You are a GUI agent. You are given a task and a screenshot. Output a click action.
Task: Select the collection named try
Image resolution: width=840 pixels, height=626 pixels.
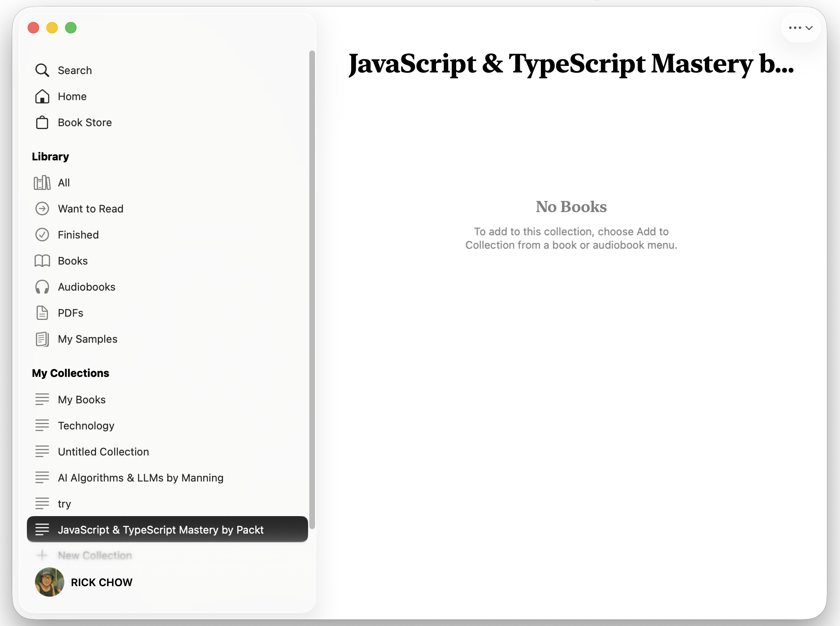(64, 504)
